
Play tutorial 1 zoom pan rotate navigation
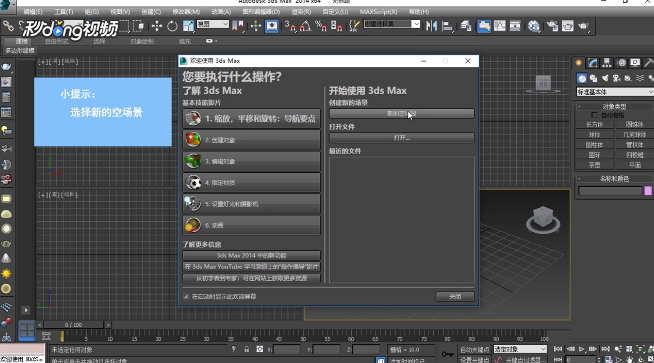point(252,118)
